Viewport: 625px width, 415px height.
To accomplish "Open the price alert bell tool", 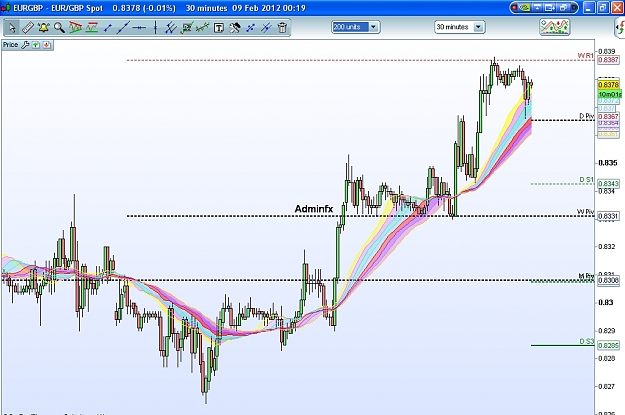I will [x=43, y=28].
